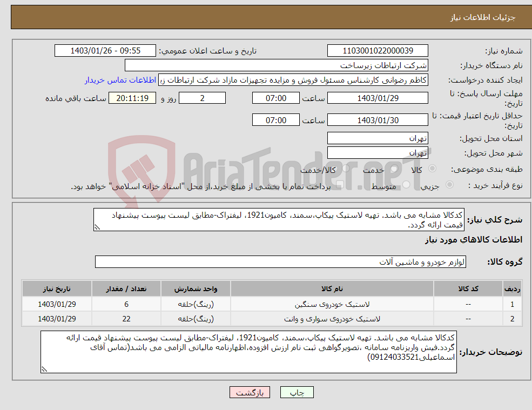Click price validity date 1403/01/30 field
This screenshot has width=532, height=410.
click(x=378, y=120)
